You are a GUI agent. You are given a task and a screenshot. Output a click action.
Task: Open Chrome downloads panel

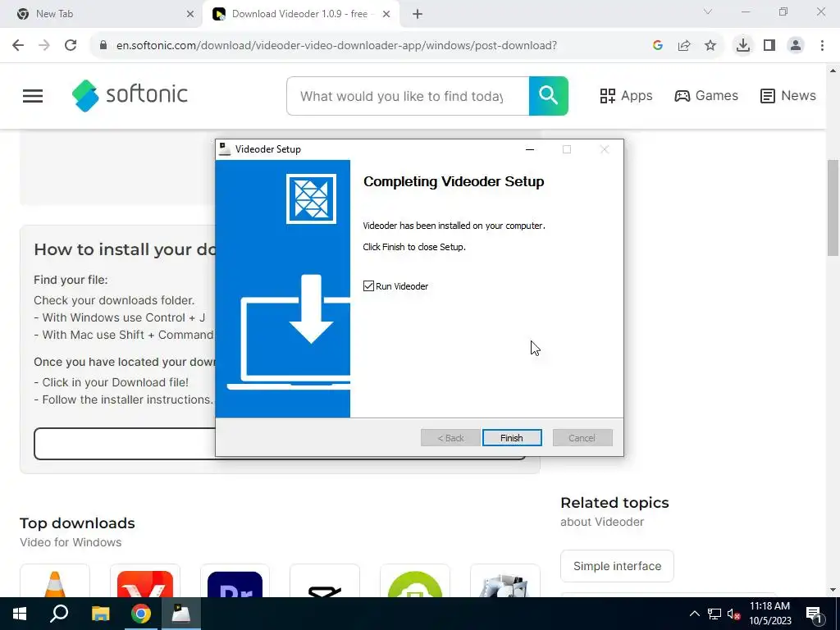743,45
